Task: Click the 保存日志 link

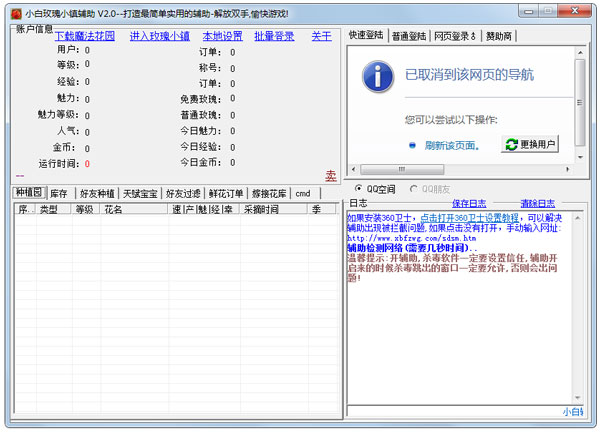Action: [x=469, y=203]
